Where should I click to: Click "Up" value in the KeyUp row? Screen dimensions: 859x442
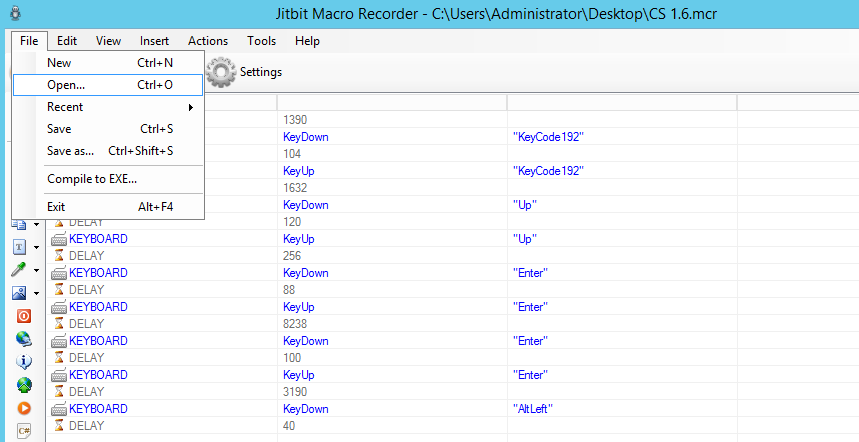point(525,239)
